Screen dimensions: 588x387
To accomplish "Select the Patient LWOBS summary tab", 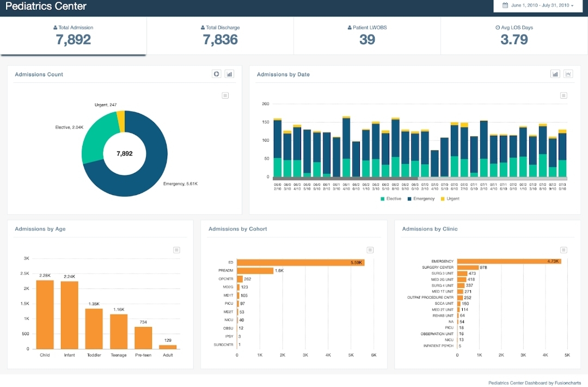I will (367, 35).
